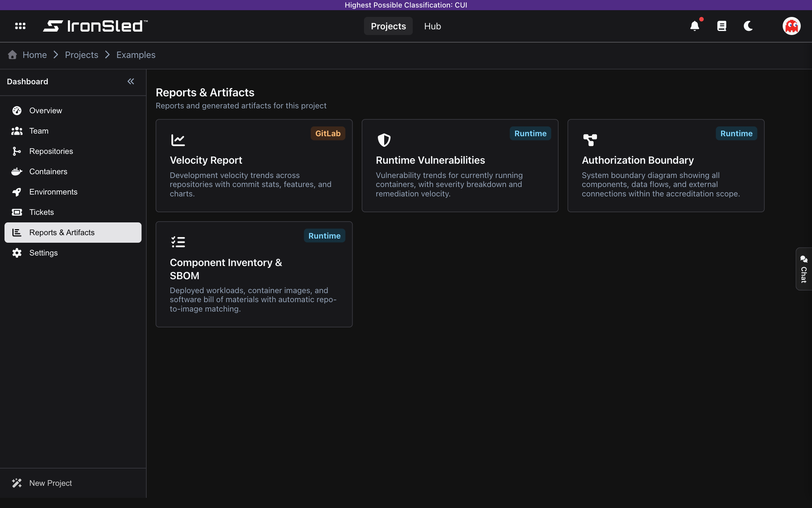Open Component Inventory & SBOM card title
Image resolution: width=812 pixels, height=508 pixels.
226,269
